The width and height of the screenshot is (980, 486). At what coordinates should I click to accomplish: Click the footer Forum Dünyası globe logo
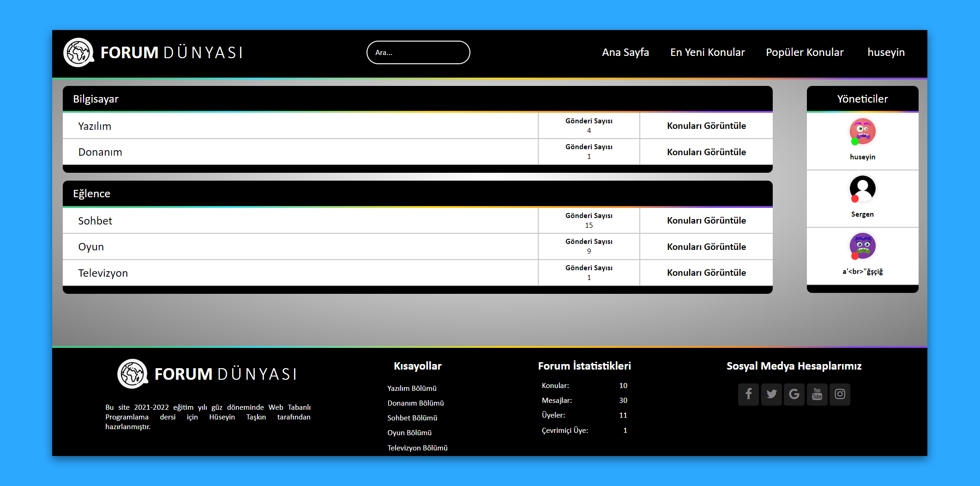132,374
